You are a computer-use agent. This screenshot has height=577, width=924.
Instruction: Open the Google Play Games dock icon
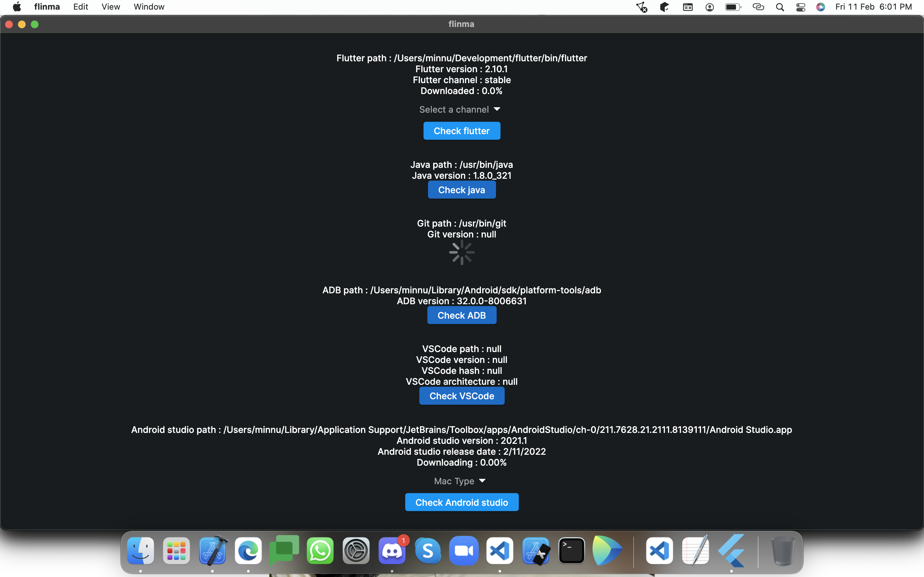tap(607, 551)
